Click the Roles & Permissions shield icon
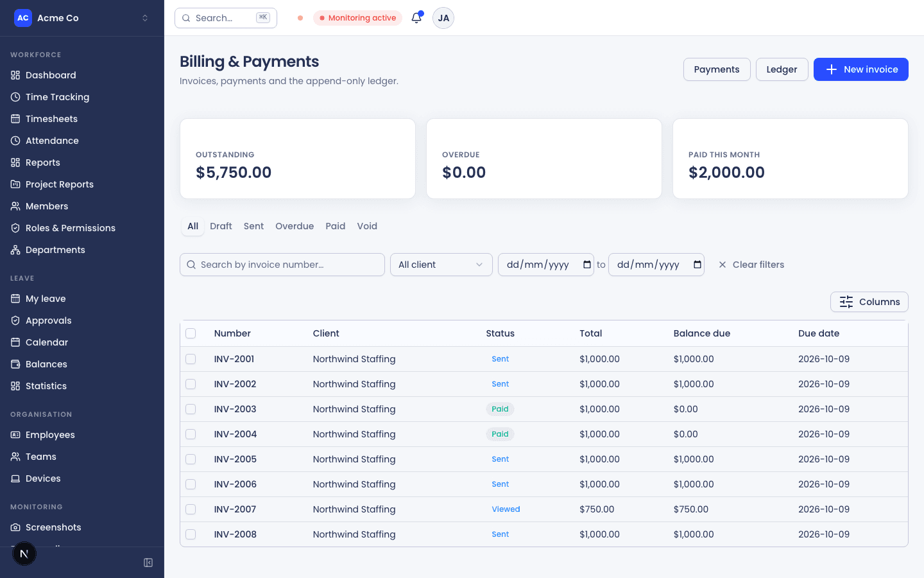Image resolution: width=924 pixels, height=578 pixels. (15, 228)
